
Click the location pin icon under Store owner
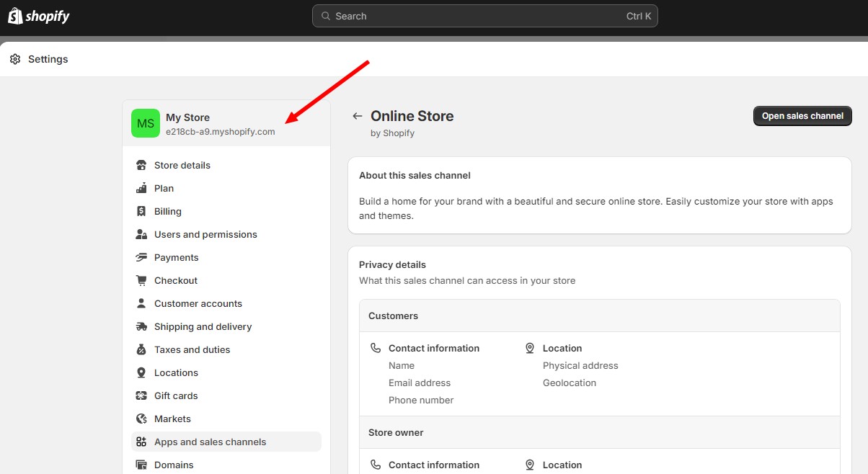pos(530,465)
